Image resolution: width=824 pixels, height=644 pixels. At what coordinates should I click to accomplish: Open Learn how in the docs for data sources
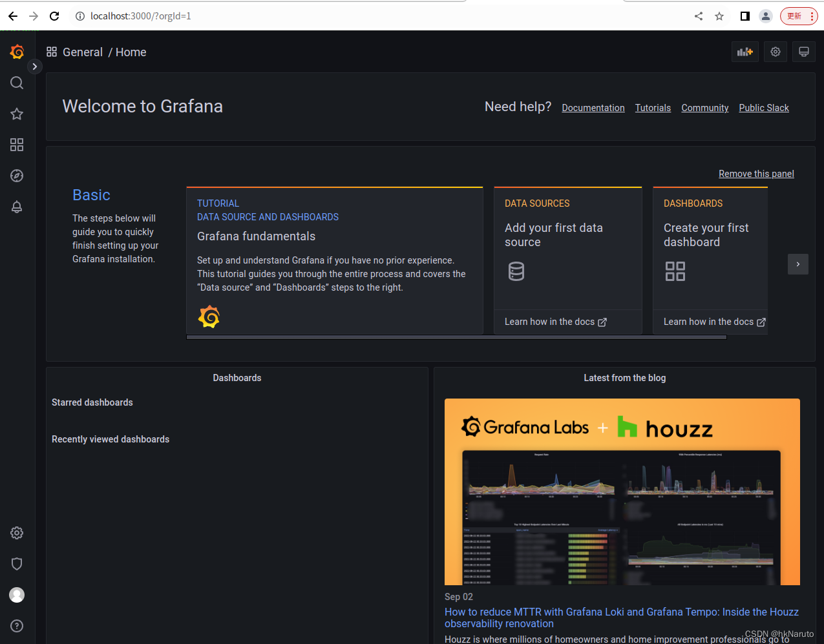(556, 322)
